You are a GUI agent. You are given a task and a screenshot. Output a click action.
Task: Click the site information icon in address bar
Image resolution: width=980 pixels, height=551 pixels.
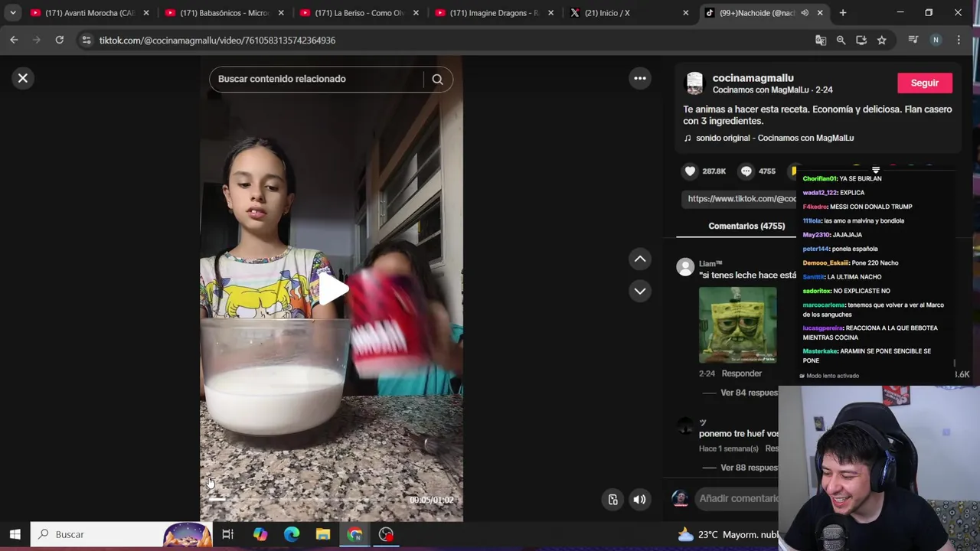[86, 40]
